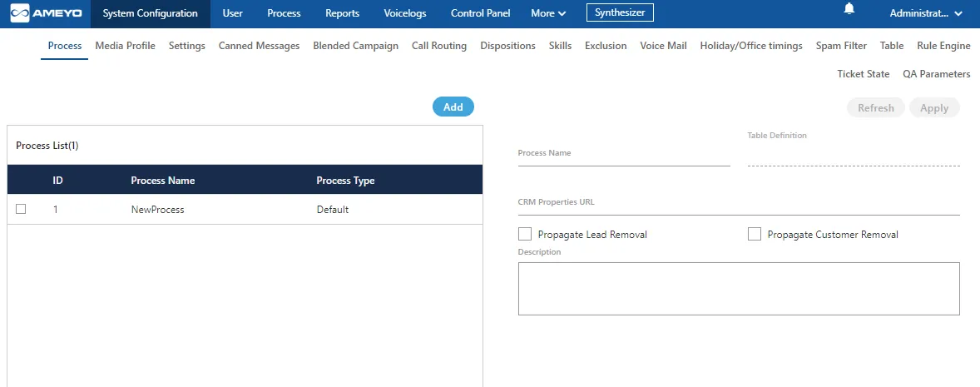Click the Apply button
Viewport: 980px width, 387px height.
934,107
